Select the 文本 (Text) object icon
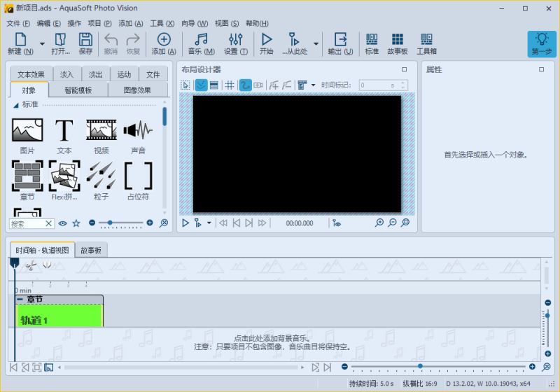The image size is (560, 392). coord(64,130)
